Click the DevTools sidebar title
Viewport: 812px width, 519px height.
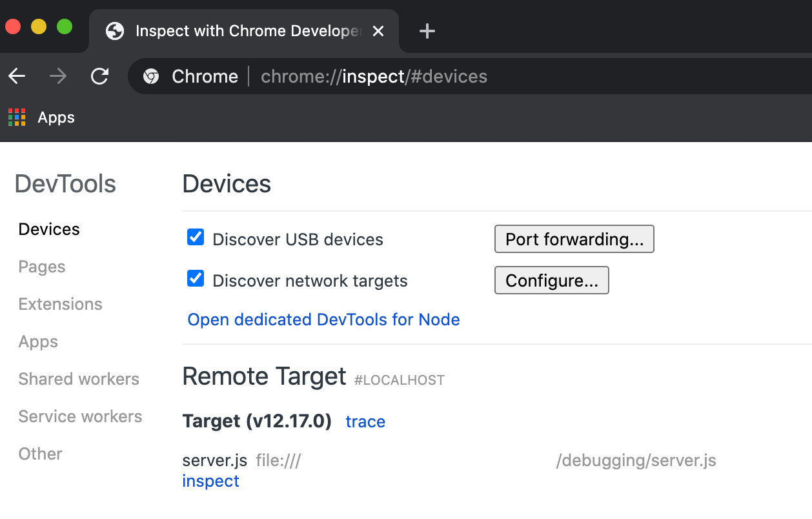click(x=65, y=184)
